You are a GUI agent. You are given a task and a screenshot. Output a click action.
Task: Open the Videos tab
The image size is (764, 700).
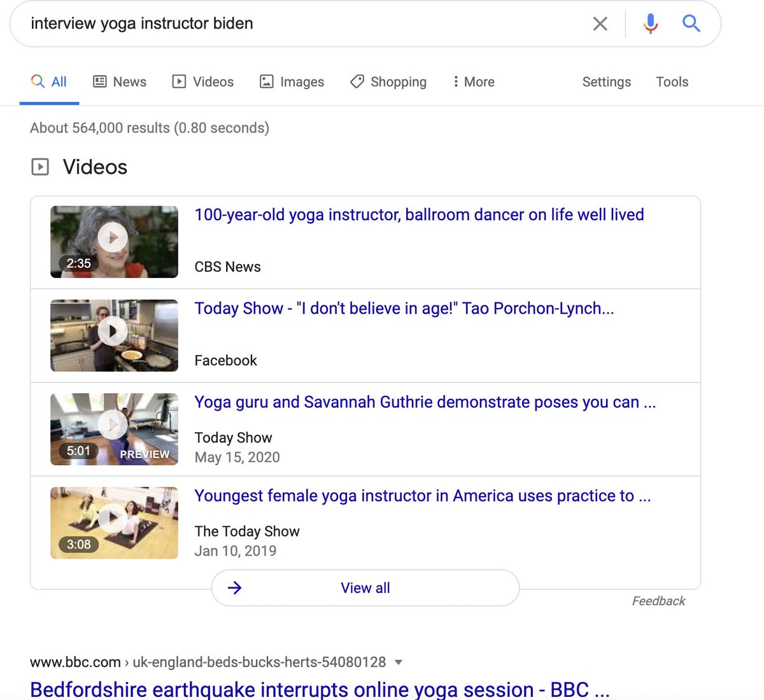(203, 81)
